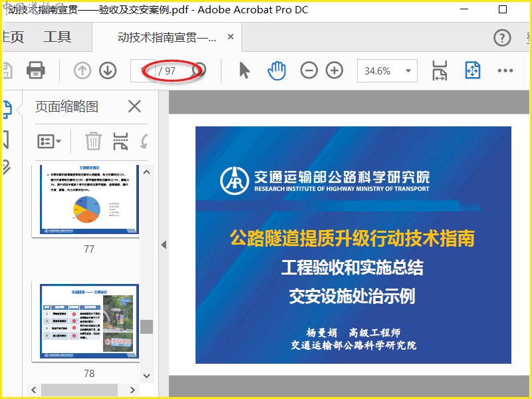The image size is (532, 399).
Task: Click the current page number field
Action: [x=142, y=71]
